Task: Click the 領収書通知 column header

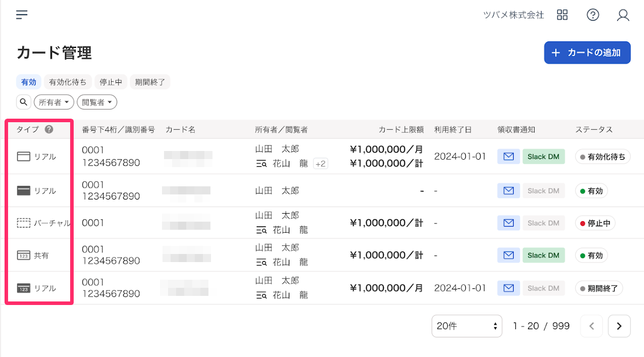Action: pos(516,130)
